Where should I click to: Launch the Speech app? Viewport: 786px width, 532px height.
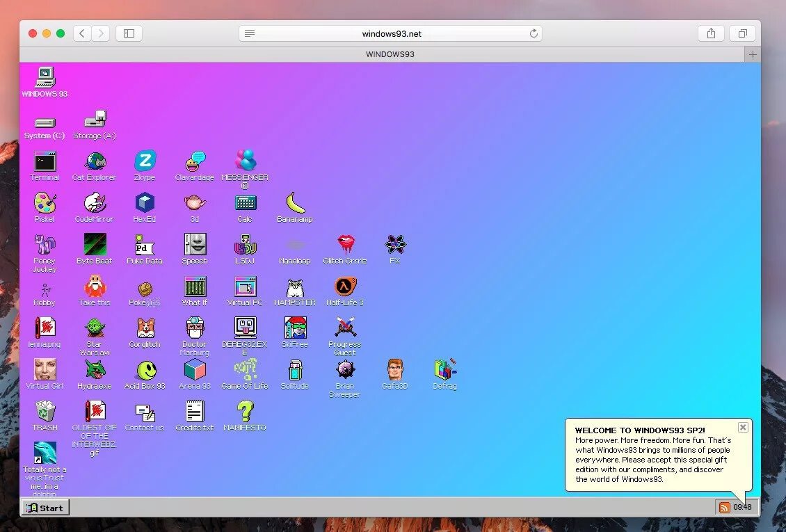(x=195, y=245)
